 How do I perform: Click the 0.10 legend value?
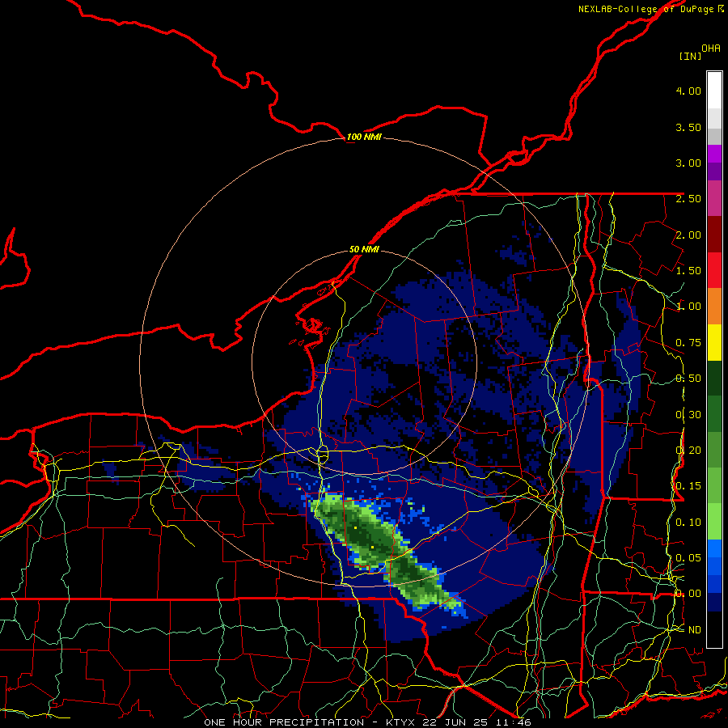pyautogui.click(x=688, y=523)
